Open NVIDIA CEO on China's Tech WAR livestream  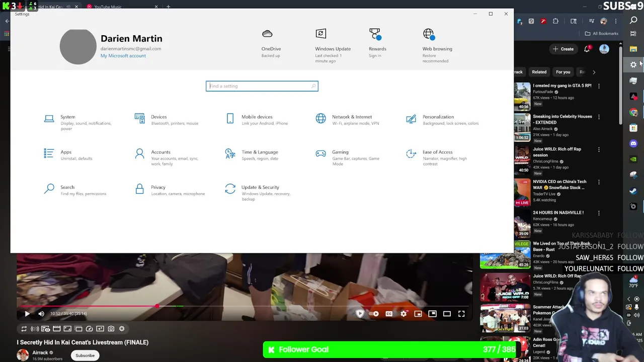coord(559,185)
